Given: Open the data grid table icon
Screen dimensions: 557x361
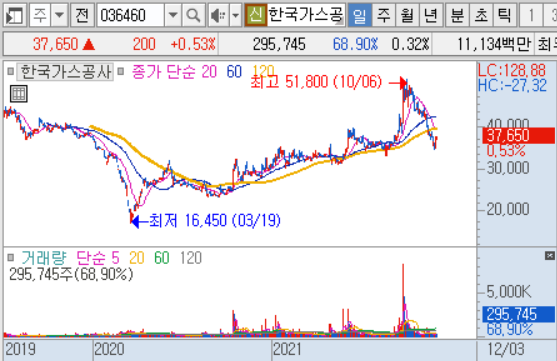Looking at the screenshot, I should [18, 94].
